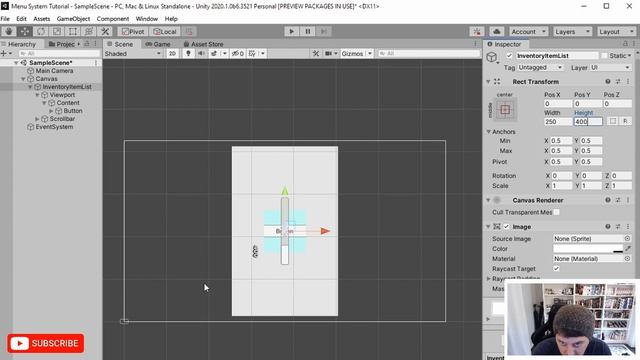640x360 pixels.
Task: Open Canvas Renderer help icon
Action: (608, 200)
